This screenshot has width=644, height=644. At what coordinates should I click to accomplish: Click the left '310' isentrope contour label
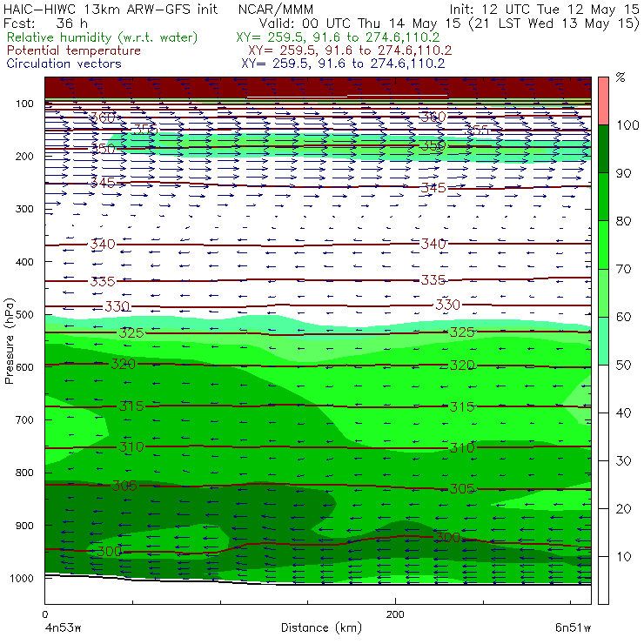[131, 446]
